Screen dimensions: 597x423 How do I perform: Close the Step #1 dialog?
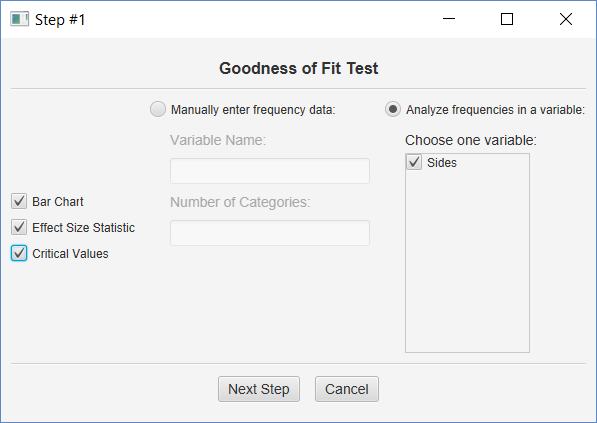[566, 19]
